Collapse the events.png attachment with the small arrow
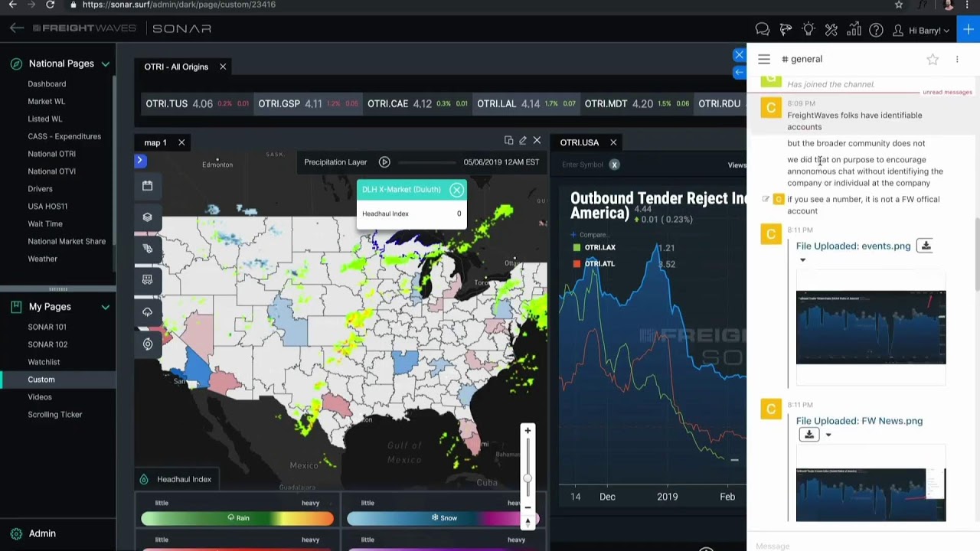 802,260
